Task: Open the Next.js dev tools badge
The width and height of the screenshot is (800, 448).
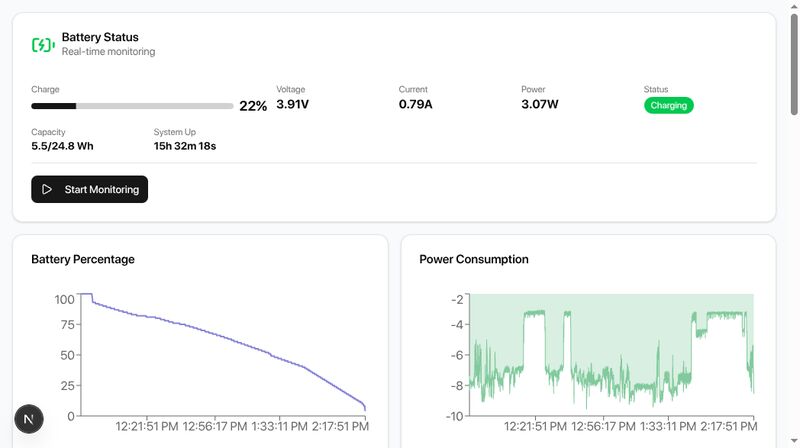Action: tap(29, 418)
